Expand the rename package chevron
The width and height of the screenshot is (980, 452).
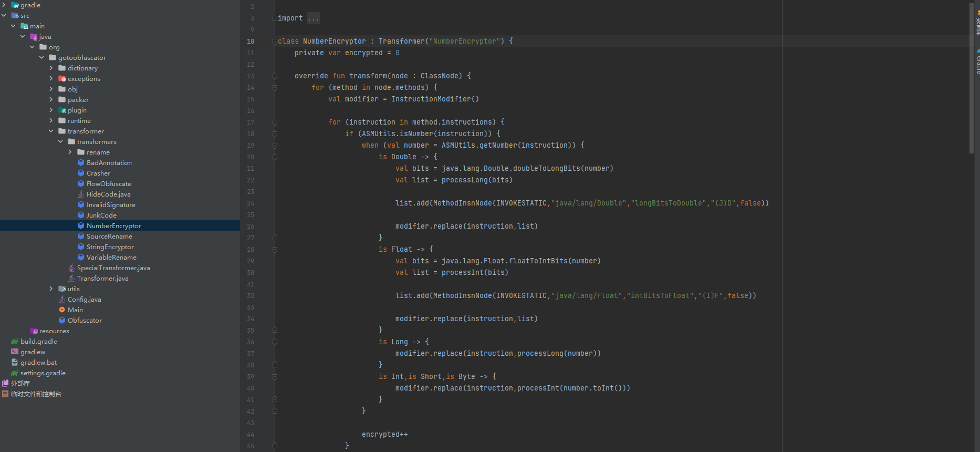coord(70,152)
